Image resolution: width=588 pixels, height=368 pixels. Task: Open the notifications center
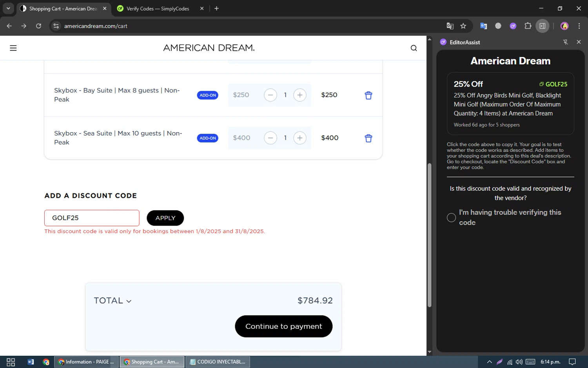pyautogui.click(x=572, y=362)
